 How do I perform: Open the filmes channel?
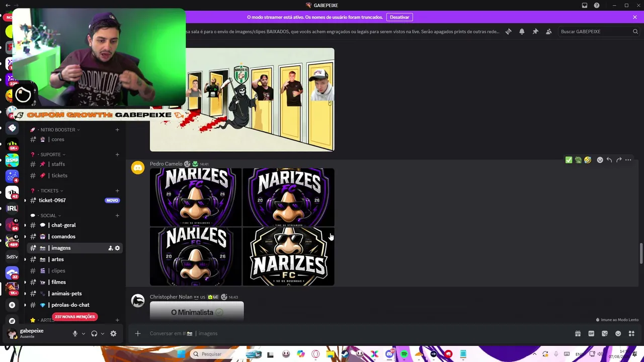click(x=74, y=282)
